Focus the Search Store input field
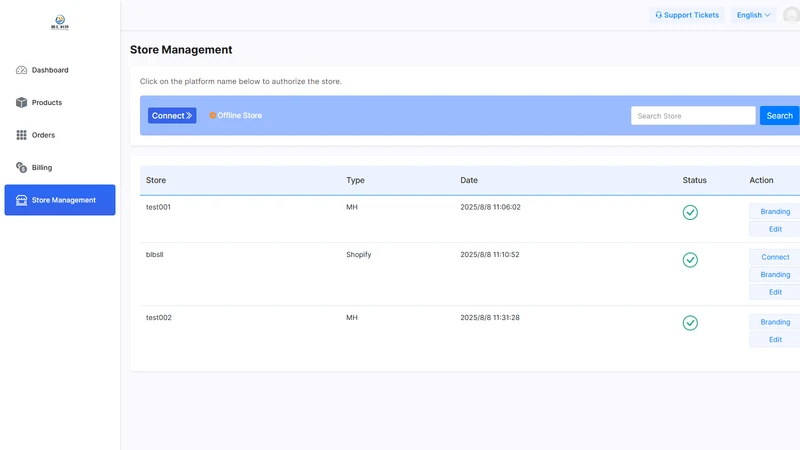This screenshot has width=800, height=450. coord(693,116)
